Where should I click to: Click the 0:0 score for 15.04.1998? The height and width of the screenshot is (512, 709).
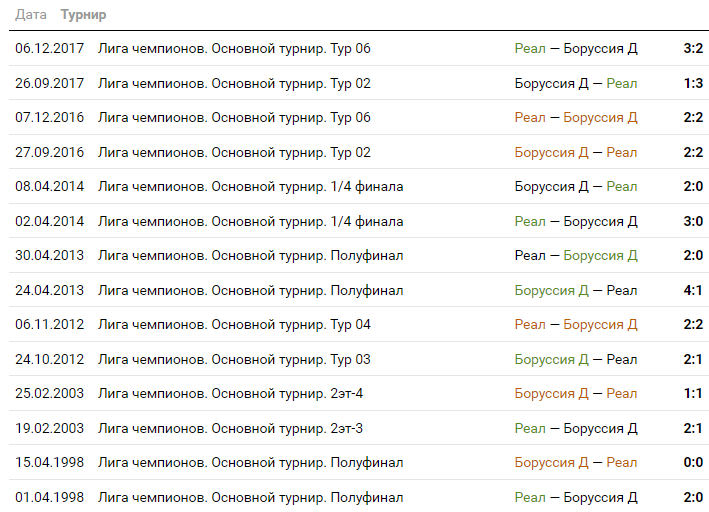(693, 462)
